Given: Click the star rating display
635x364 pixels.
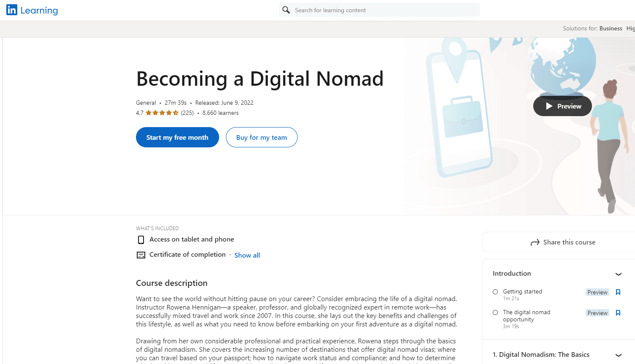Looking at the screenshot, I should tap(162, 113).
